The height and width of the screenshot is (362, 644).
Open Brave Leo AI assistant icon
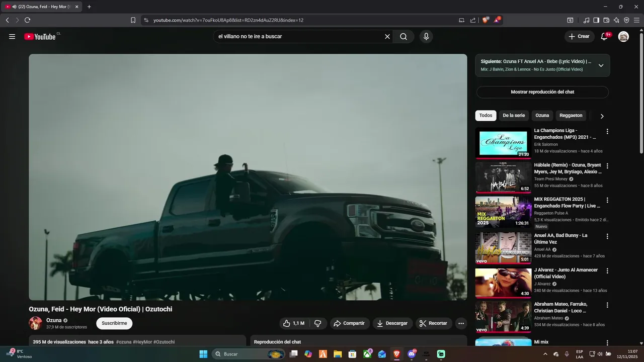coord(616,20)
